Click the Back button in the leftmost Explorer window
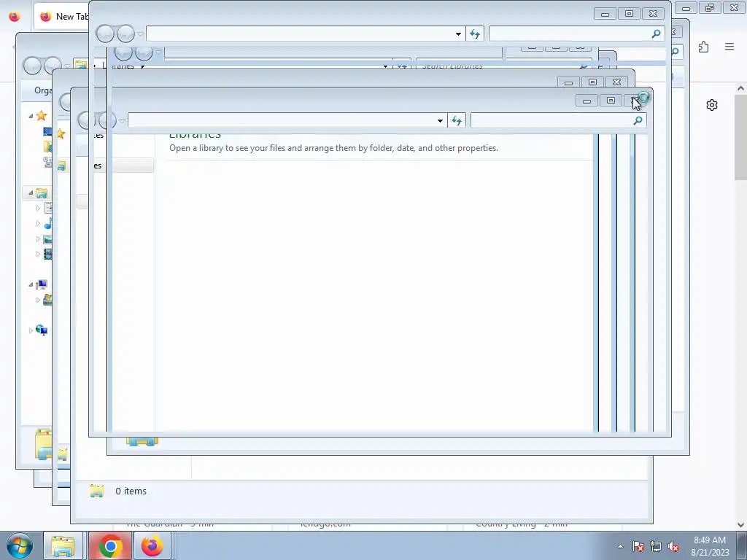Viewport: 747px width, 560px height. click(32, 66)
